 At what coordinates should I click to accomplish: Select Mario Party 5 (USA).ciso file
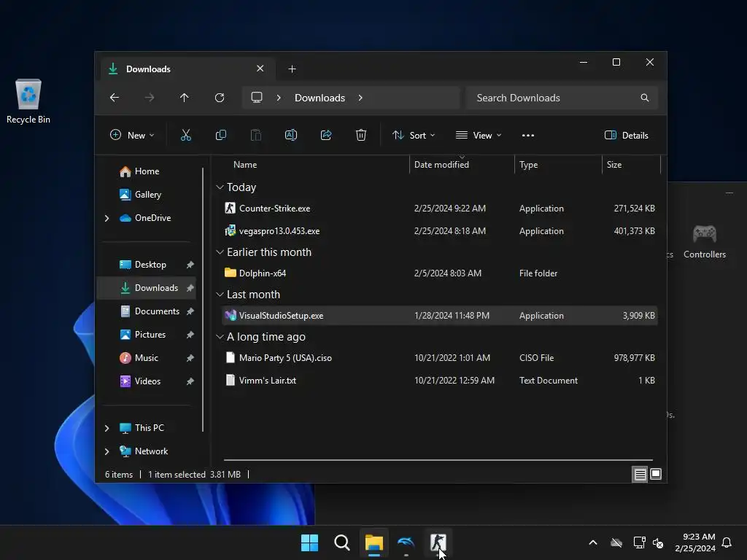tap(440, 358)
